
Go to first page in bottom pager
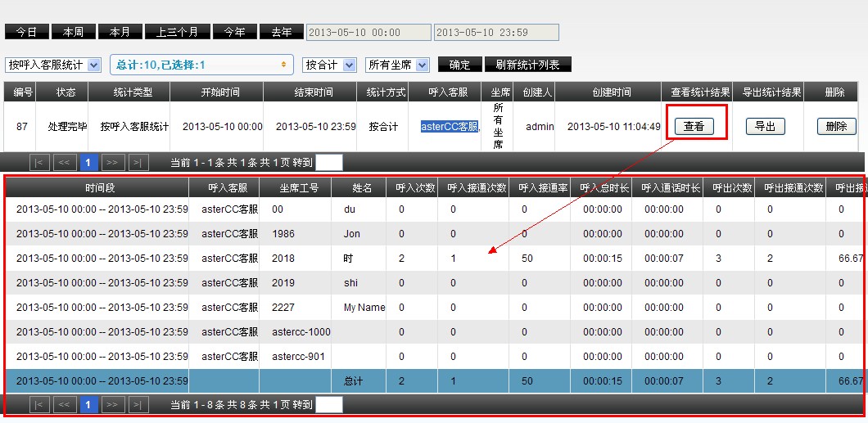click(x=40, y=404)
